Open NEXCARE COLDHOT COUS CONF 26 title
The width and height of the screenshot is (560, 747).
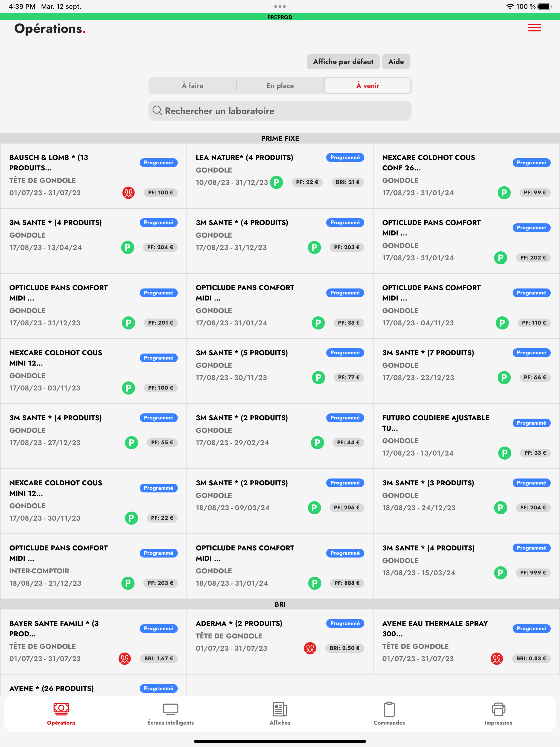tap(428, 162)
